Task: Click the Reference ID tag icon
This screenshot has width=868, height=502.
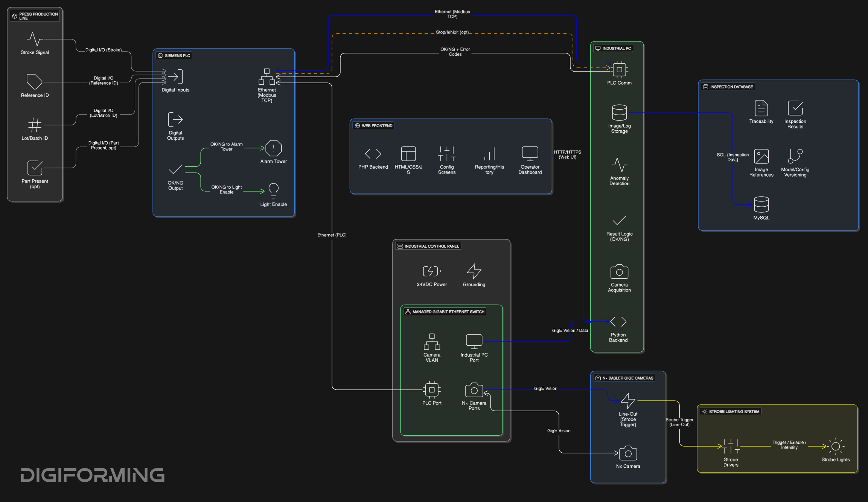Action: 35,82
